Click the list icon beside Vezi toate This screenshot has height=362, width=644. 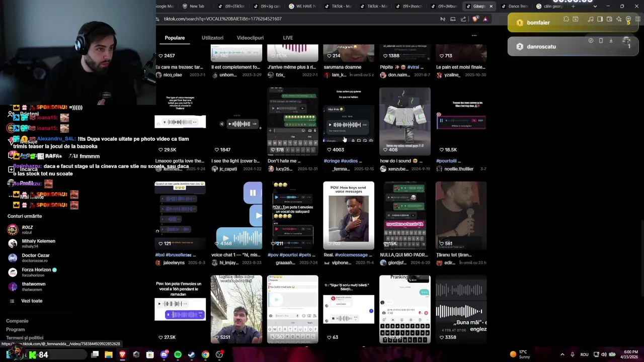point(12,301)
